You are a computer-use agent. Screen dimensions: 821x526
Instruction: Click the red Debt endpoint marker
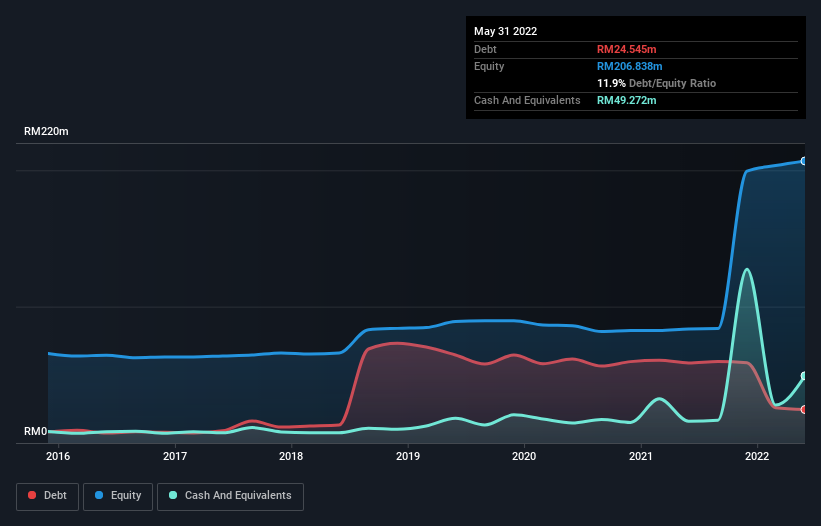tap(804, 409)
